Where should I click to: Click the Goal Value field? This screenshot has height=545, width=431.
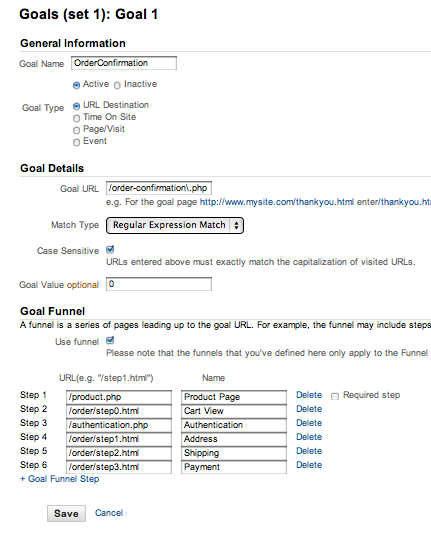tap(159, 284)
